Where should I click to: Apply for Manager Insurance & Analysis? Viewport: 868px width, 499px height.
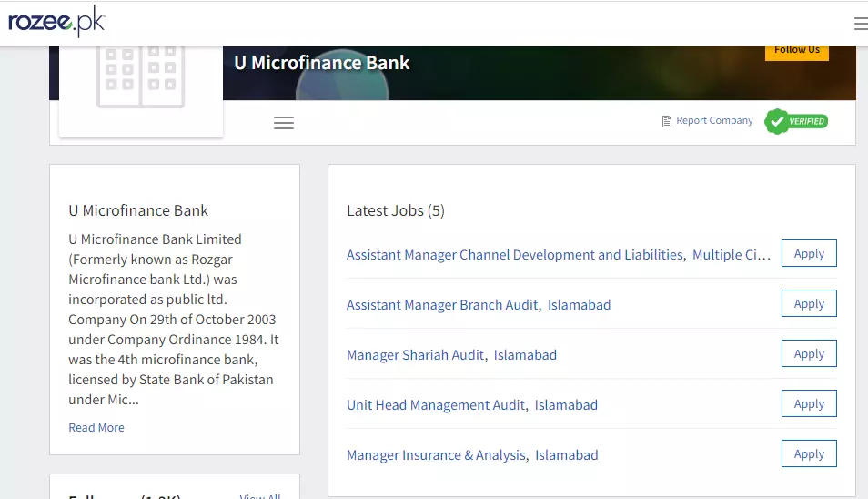809,453
